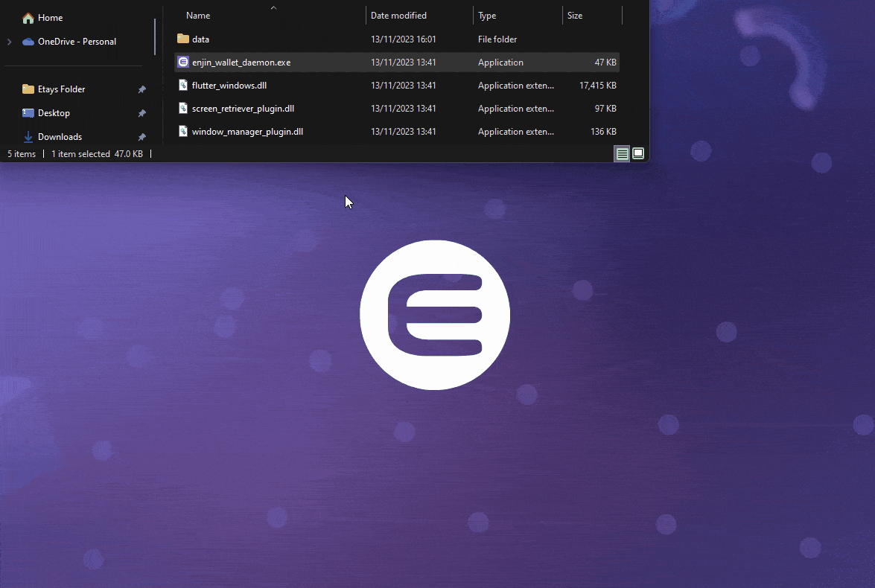Viewport: 875px width, 588px height.
Task: Expand the OneDrive - Personal tree node
Action: [x=10, y=42]
